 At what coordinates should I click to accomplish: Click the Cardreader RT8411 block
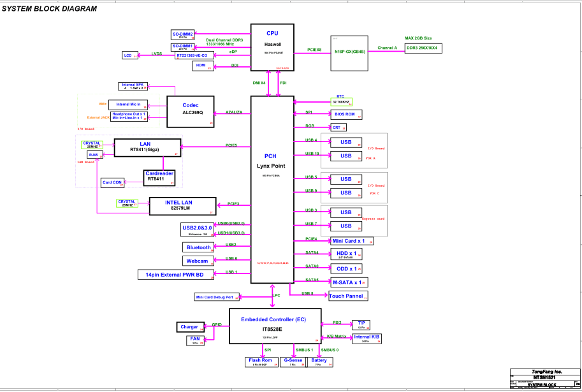[159, 178]
